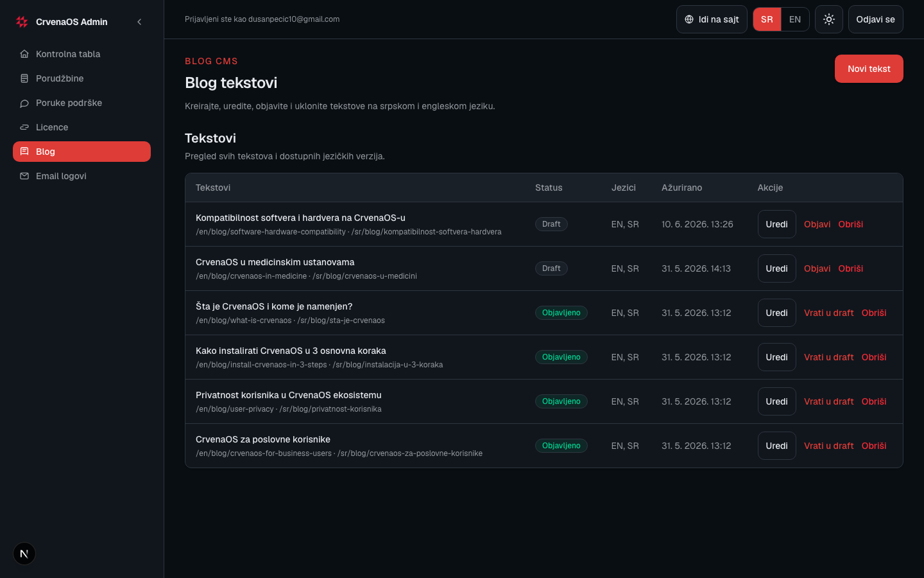Open Kontrolna tabla in sidebar
This screenshot has width=924, height=578.
pos(81,54)
